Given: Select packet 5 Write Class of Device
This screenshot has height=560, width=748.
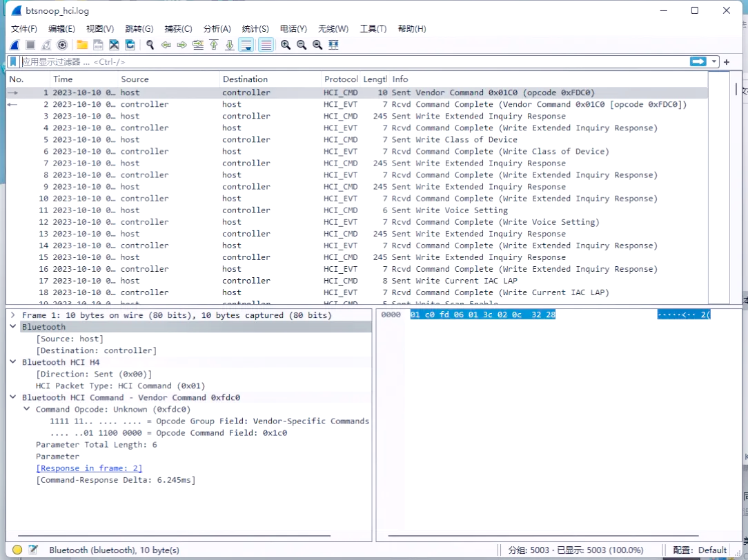Looking at the screenshot, I should point(357,139).
